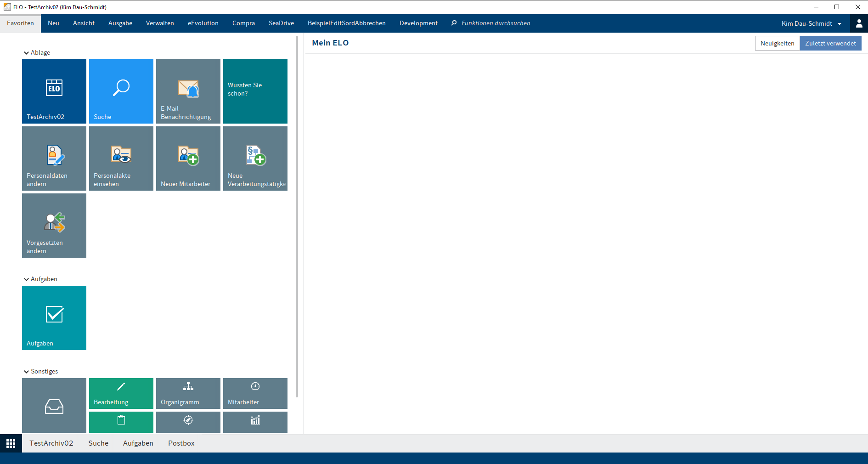This screenshot has height=464, width=868.
Task: Open the Wussten Sie schon? tile
Action: click(255, 91)
